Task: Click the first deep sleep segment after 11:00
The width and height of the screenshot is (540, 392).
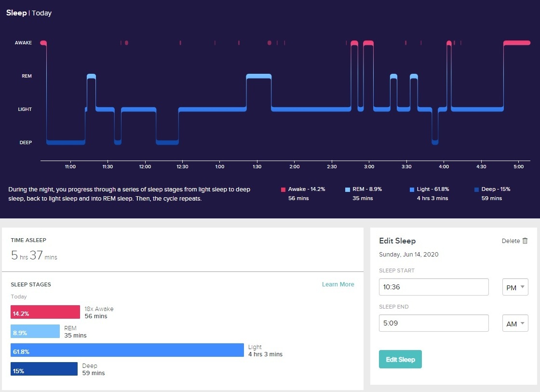Action: point(66,143)
